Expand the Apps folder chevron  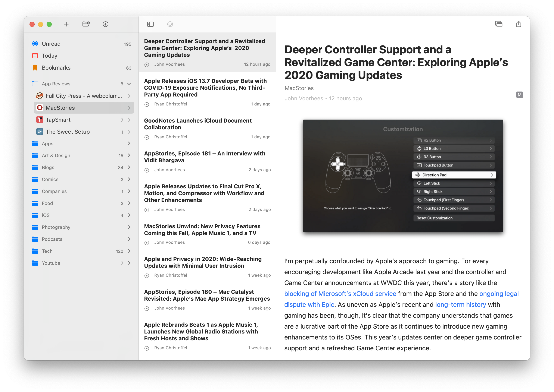129,144
